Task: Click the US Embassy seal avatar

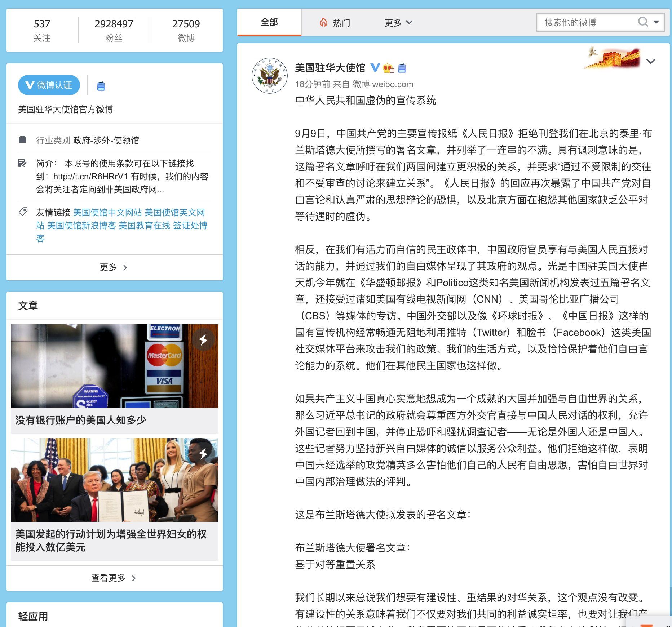Action: pos(270,75)
